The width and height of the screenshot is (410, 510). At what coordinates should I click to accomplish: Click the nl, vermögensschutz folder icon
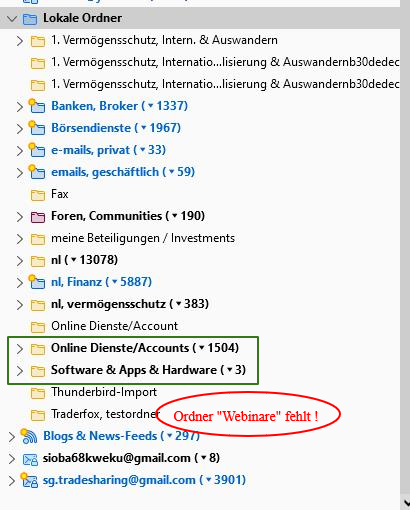point(38,305)
